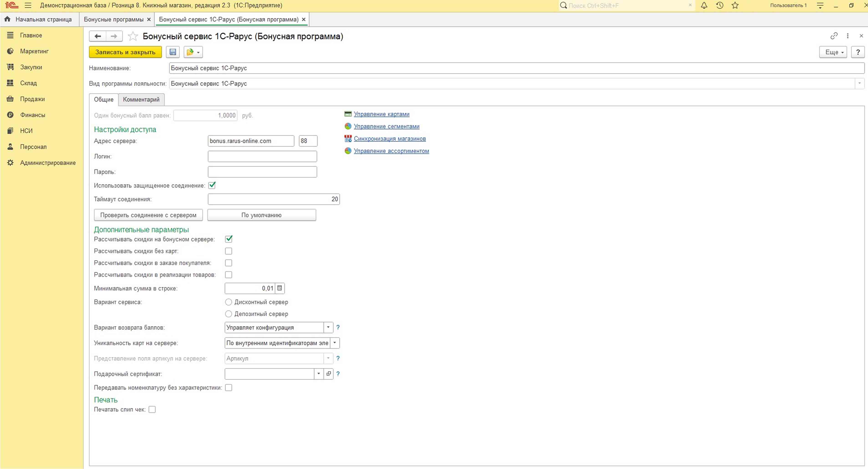Enable Передавать номенклатуру без характеристики
868x469 pixels.
(229, 388)
